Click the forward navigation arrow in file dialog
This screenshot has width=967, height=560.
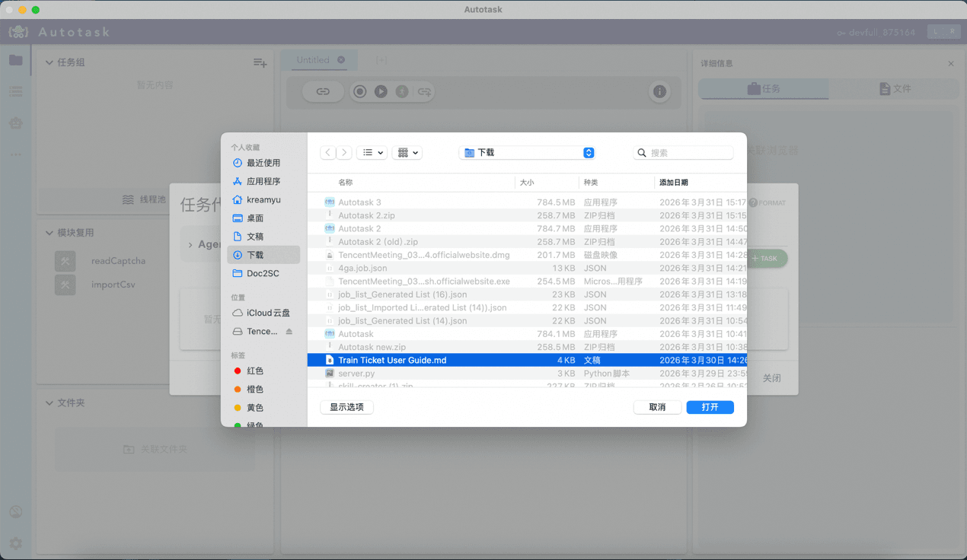(x=344, y=153)
